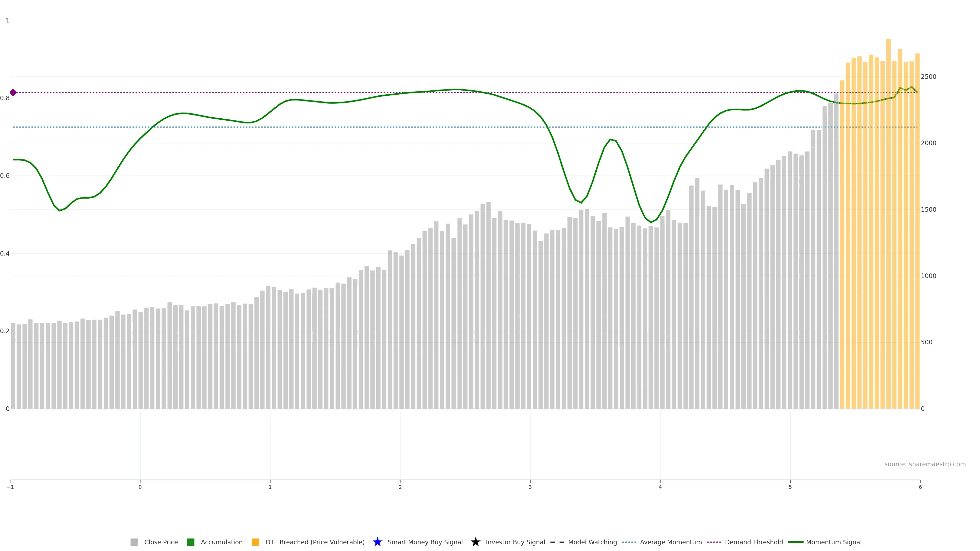Click the Average Momentum dotted-line legend icon
This screenshot has height=551, width=980.
coord(629,542)
